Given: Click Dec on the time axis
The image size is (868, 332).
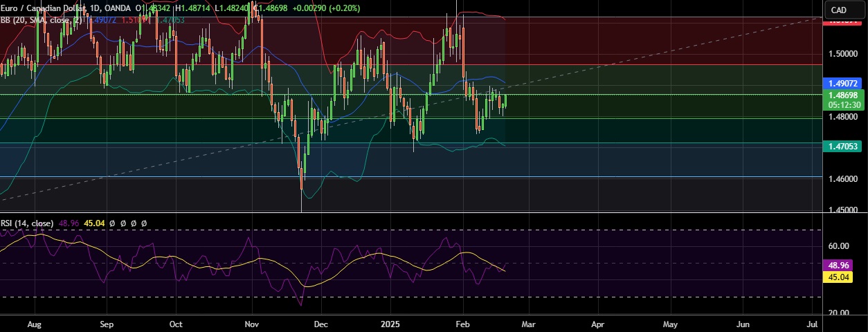Looking at the screenshot, I should click(320, 323).
